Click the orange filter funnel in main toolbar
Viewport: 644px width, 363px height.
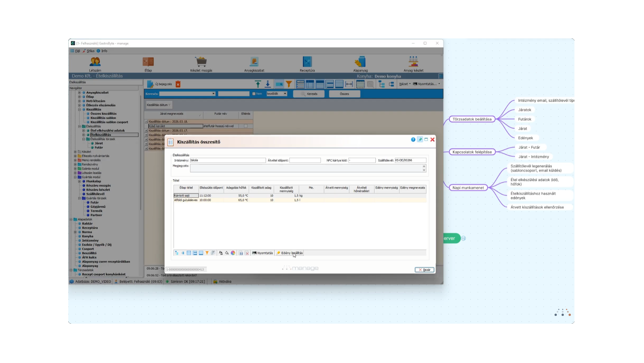(x=289, y=84)
